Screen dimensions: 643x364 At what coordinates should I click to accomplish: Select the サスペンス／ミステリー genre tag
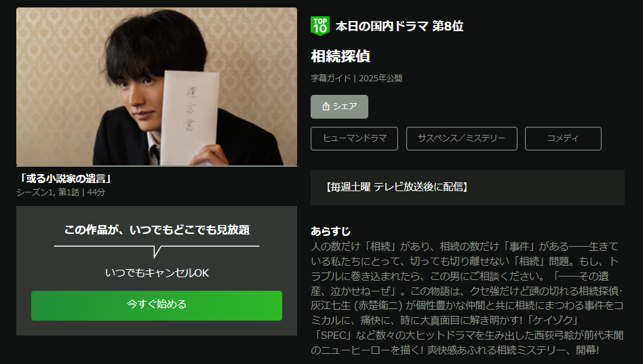(462, 138)
